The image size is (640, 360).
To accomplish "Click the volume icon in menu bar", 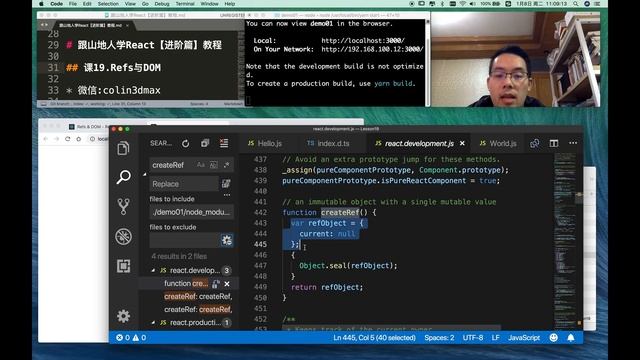I will tap(472, 4).
